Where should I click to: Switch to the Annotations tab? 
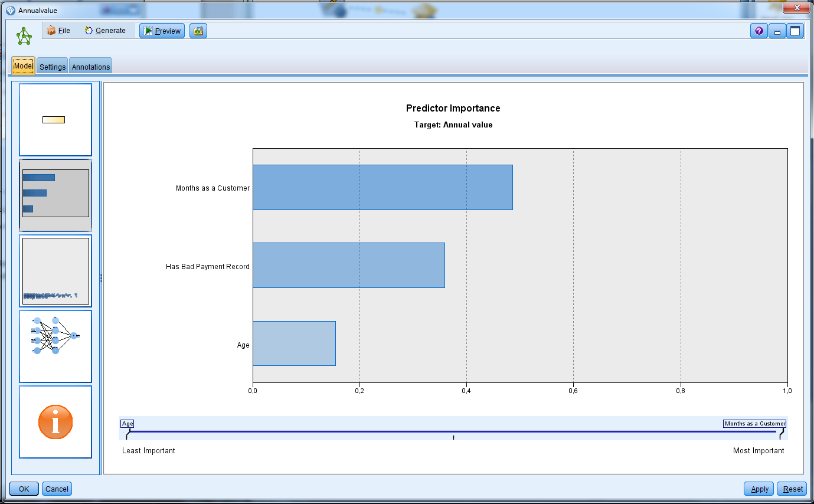click(x=91, y=67)
